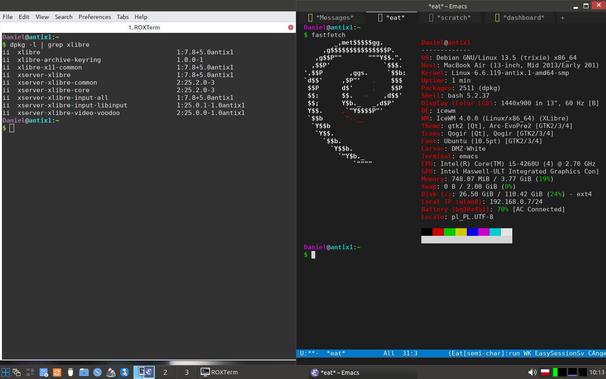Click the window list taskbar icon
The width and height of the screenshot is (606, 379).
pyautogui.click(x=17, y=372)
